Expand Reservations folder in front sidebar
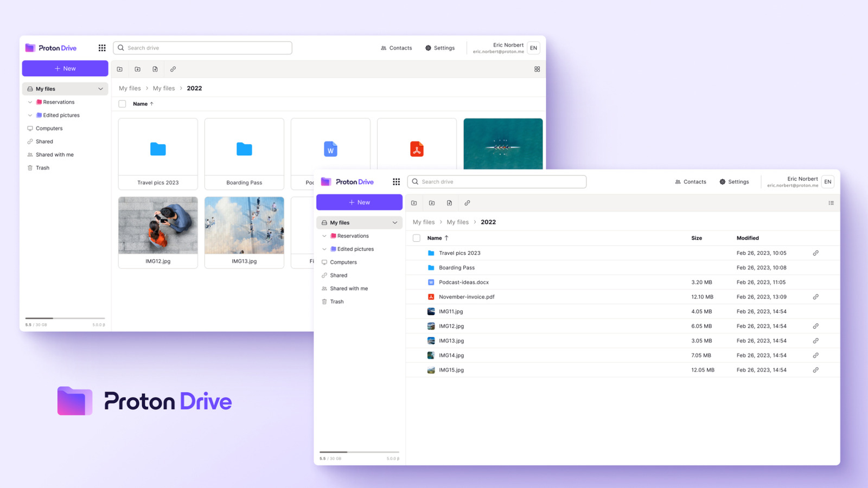The width and height of the screenshot is (868, 488). point(324,236)
